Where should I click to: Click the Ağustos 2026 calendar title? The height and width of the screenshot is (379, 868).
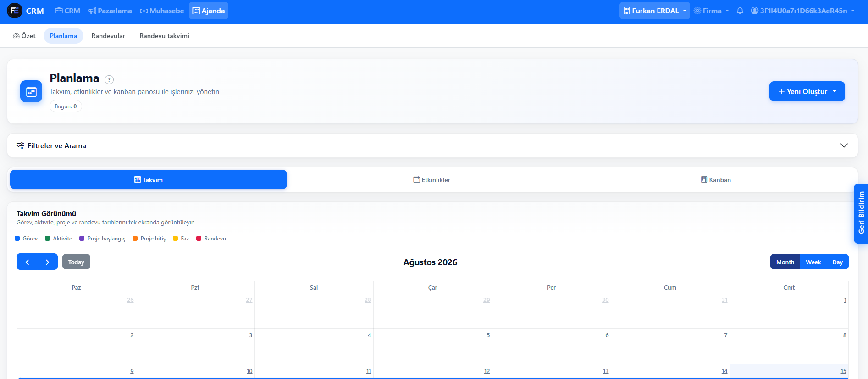point(430,262)
